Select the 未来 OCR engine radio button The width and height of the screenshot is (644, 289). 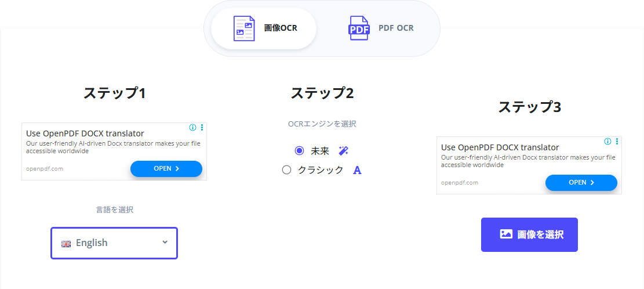[299, 151]
